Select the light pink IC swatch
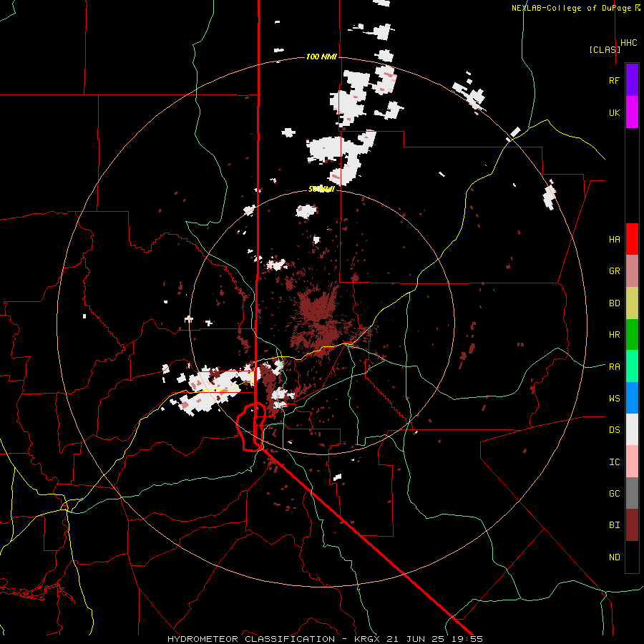The image size is (644, 644). [x=632, y=462]
